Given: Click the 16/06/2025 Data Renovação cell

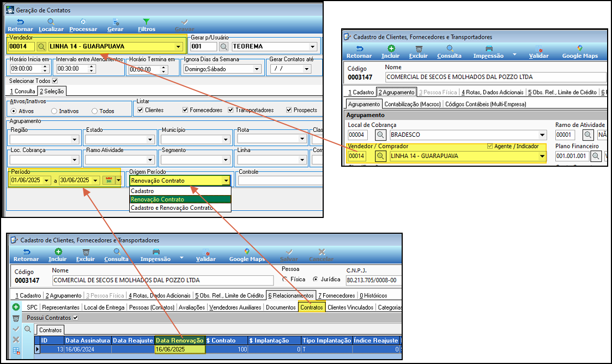Looking at the screenshot, I should click(180, 349).
